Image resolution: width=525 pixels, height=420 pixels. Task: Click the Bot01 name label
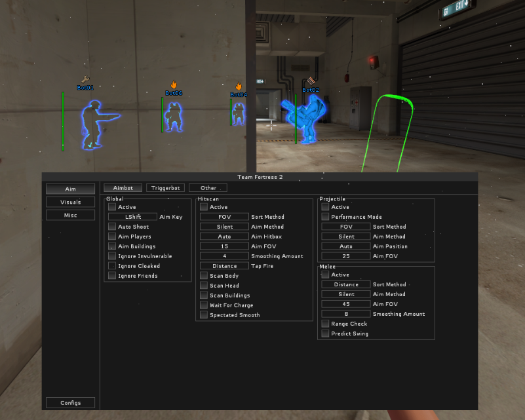pos(85,88)
